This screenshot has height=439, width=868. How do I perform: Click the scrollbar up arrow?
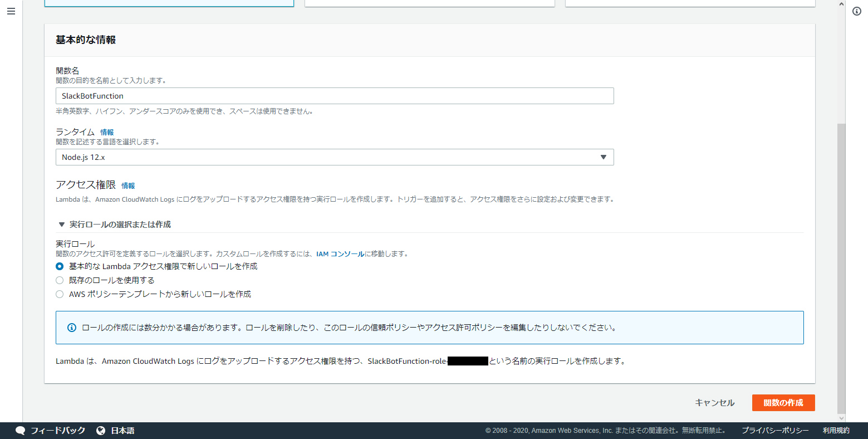[841, 4]
